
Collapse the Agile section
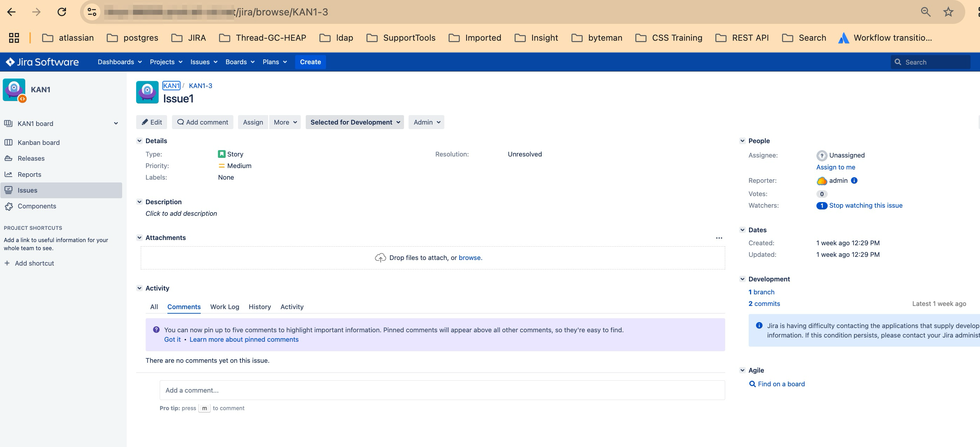click(x=742, y=370)
